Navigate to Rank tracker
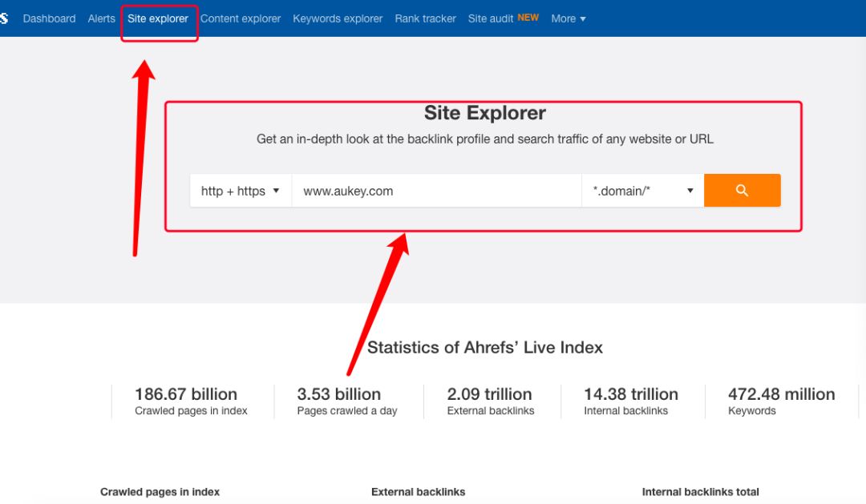The height and width of the screenshot is (504, 866). tap(425, 18)
